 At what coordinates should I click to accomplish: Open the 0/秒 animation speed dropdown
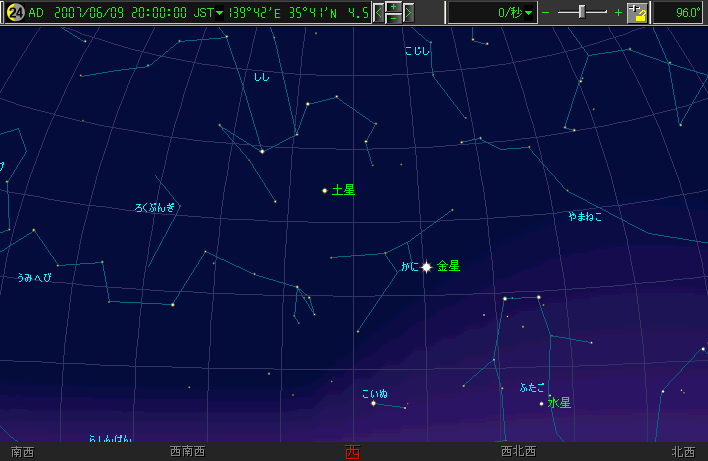click(491, 13)
